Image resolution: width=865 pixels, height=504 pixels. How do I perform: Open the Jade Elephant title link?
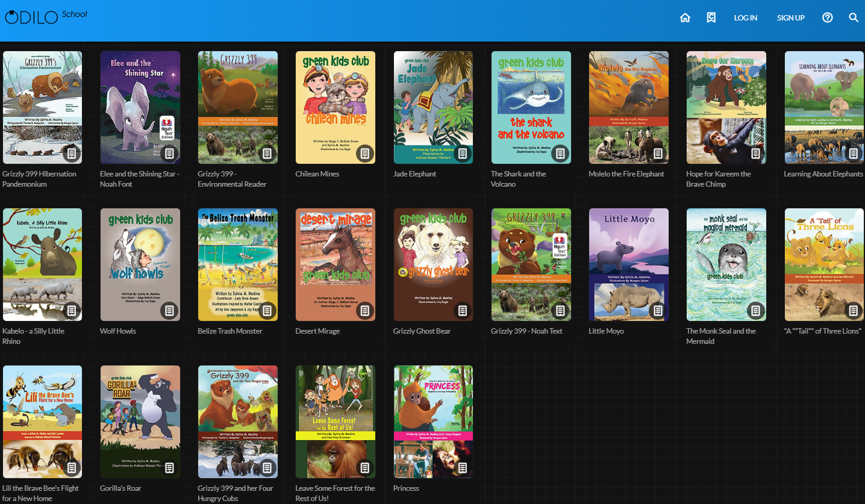click(x=414, y=174)
